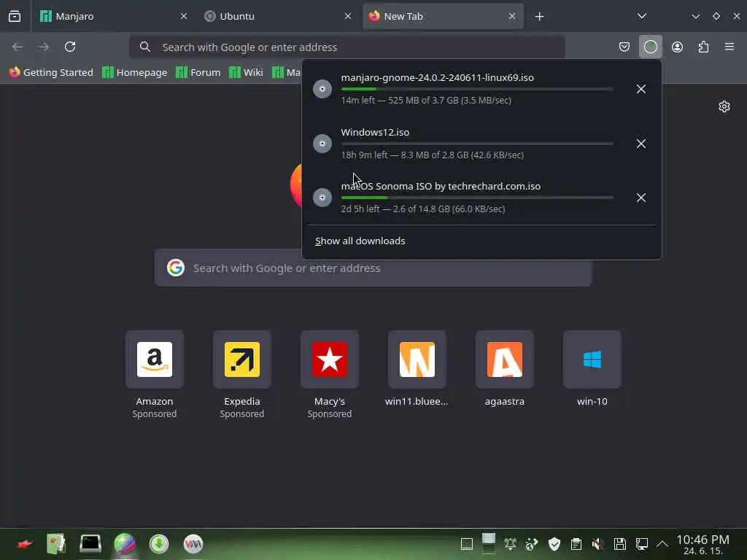Click the manjaro-gnome download progress bar
The image size is (747, 560).
tap(477, 89)
